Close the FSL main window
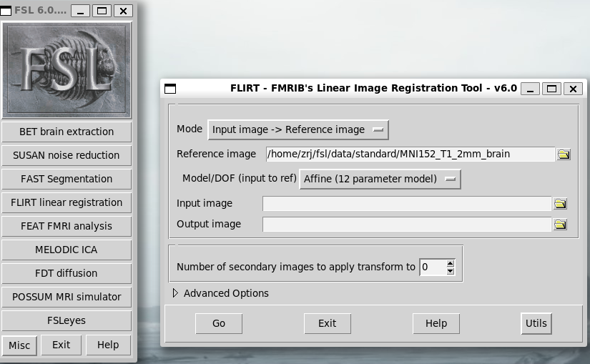 (x=123, y=11)
